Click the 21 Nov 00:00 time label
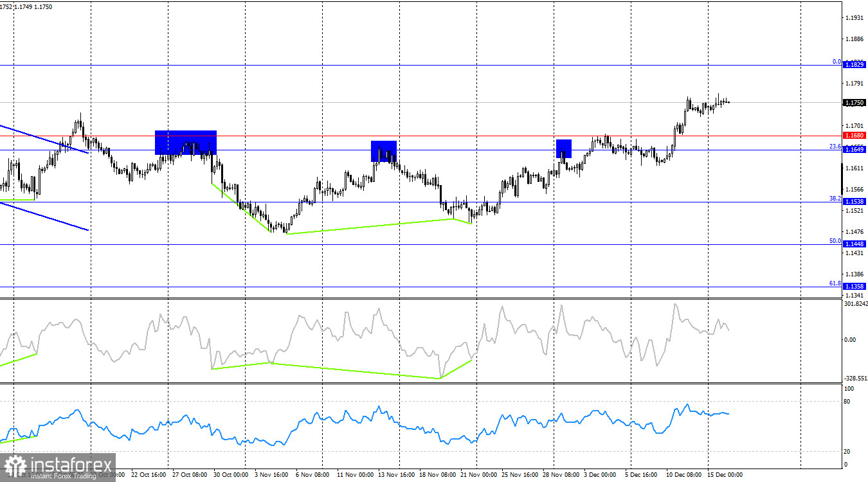The width and height of the screenshot is (868, 482). [478, 476]
